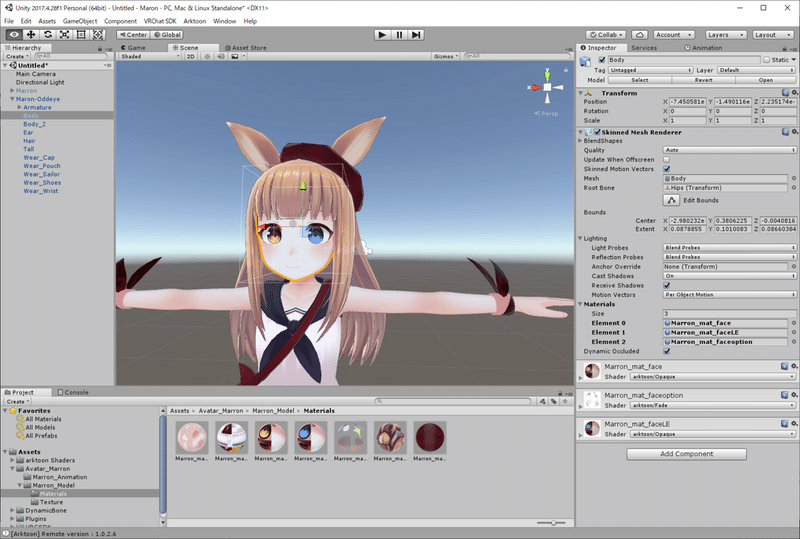This screenshot has width=800, height=539.
Task: Switch to the Console tab
Action: [x=73, y=392]
